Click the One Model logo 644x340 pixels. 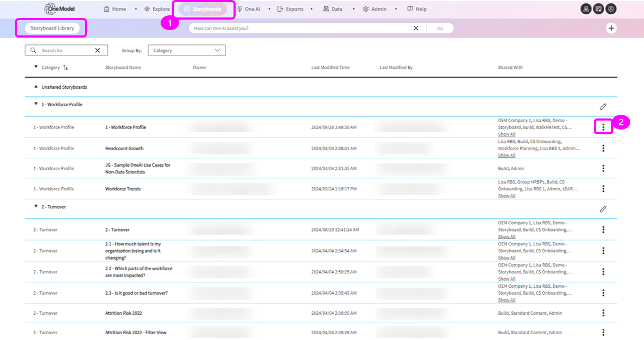pos(60,9)
